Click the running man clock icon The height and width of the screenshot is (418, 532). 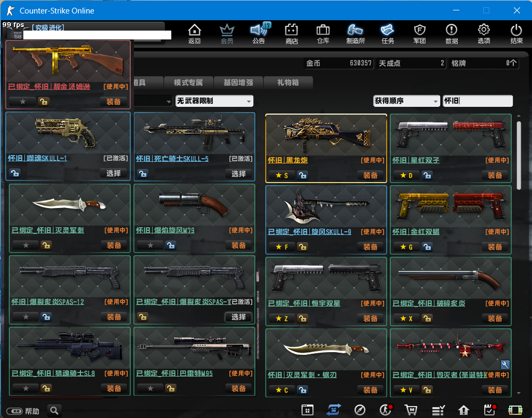(386, 410)
